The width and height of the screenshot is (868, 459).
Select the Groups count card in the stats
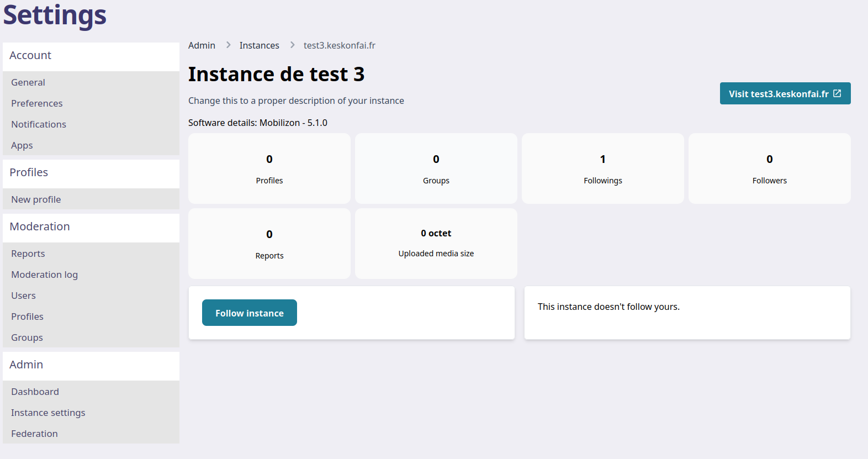coord(436,168)
